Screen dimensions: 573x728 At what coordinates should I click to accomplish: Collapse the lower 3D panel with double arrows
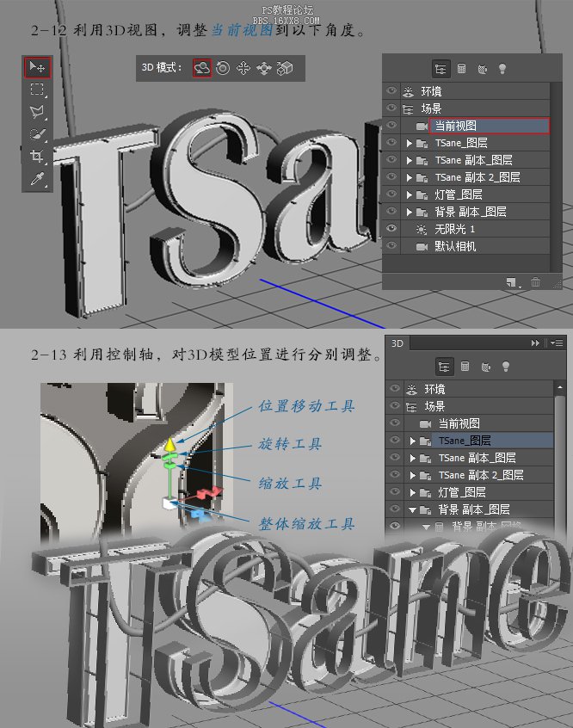535,342
